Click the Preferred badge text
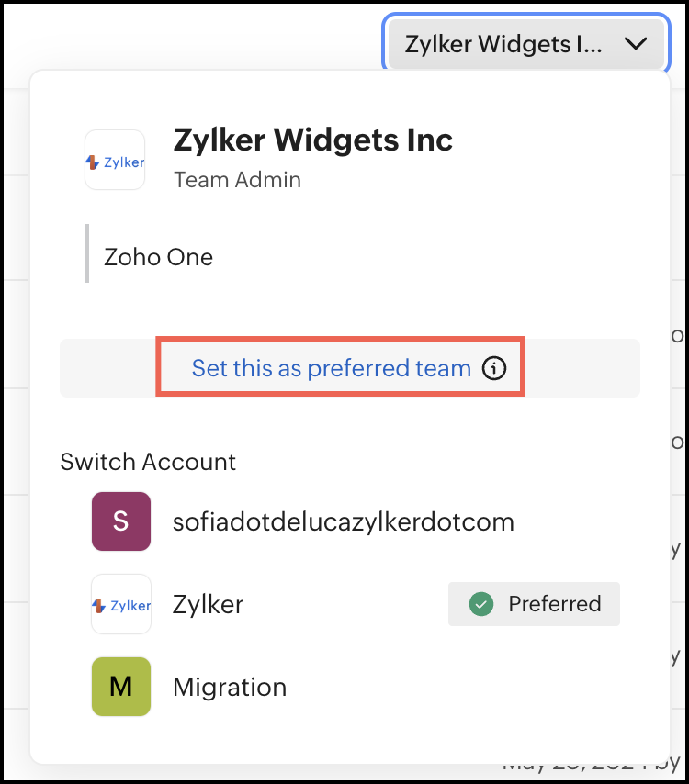689x784 pixels. coord(554,604)
